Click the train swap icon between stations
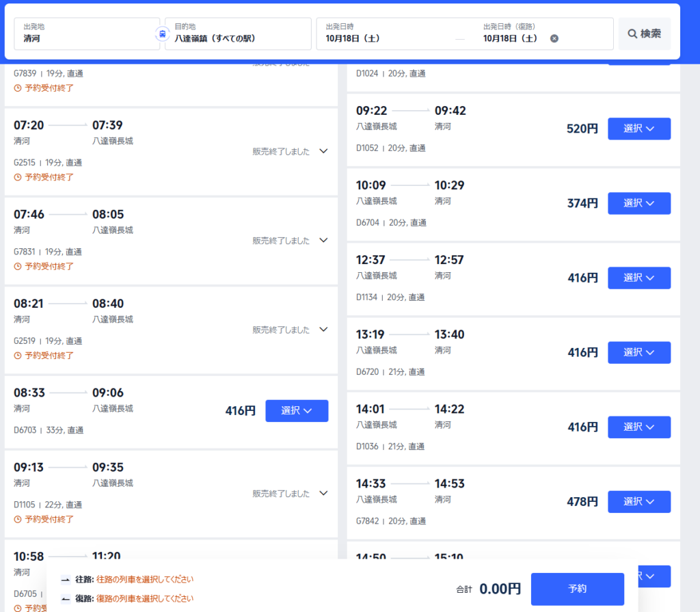The width and height of the screenshot is (700, 612). pos(162,34)
